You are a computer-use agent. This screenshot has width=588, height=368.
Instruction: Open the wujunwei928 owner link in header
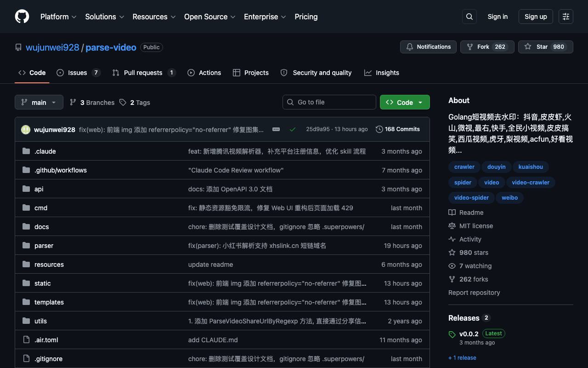pos(52,47)
